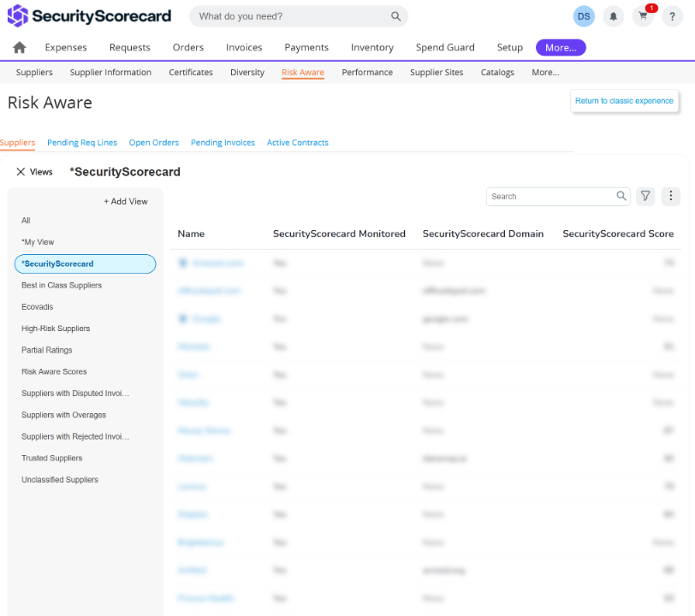Go to Supplier Sites
Image resolution: width=695 pixels, height=616 pixels.
(x=437, y=72)
